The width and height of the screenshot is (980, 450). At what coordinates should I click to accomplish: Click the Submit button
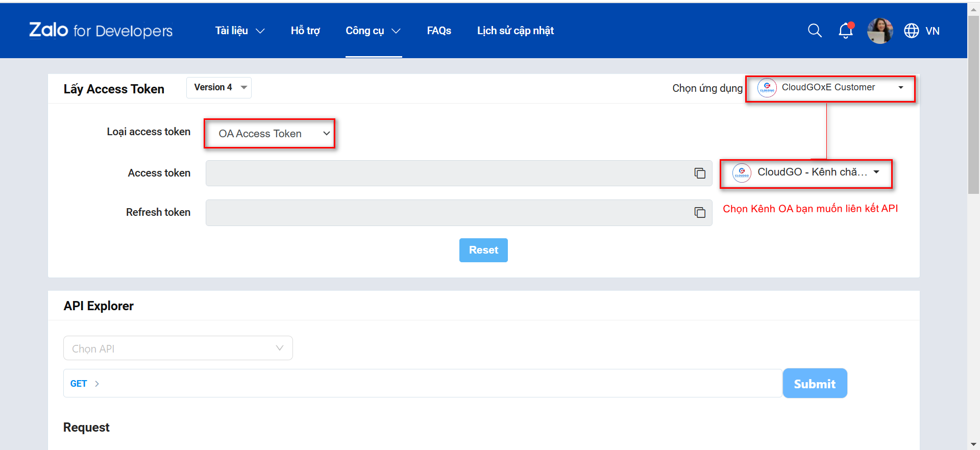(x=815, y=383)
